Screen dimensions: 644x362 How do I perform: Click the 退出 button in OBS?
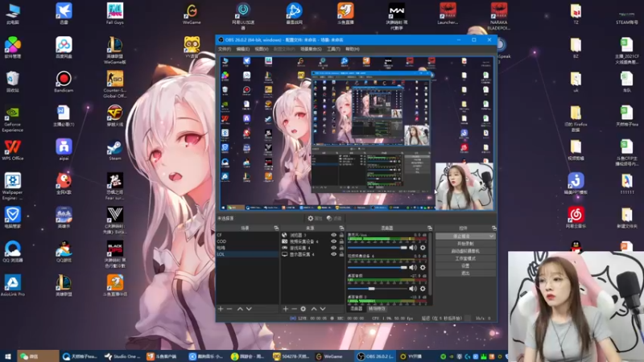pyautogui.click(x=465, y=274)
